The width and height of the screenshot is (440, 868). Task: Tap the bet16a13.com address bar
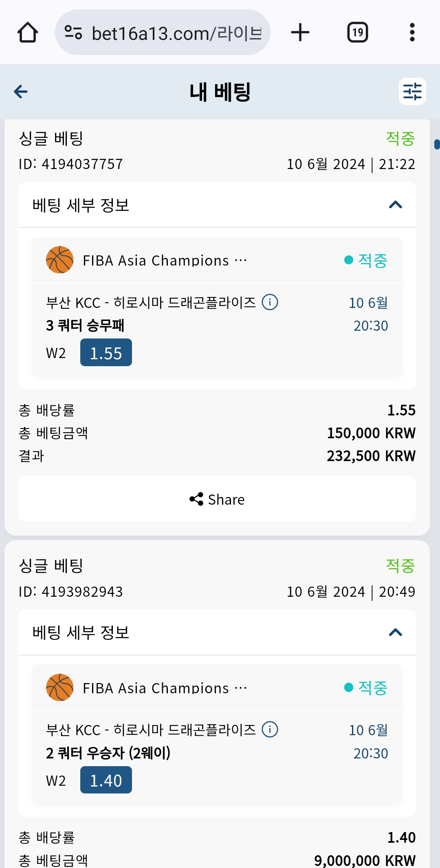click(x=176, y=33)
